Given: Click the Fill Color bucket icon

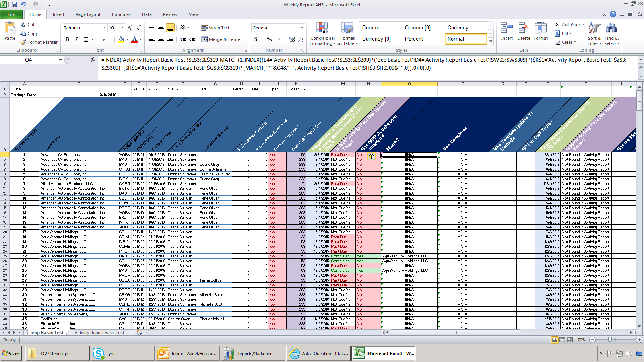Looking at the screenshot, I should (x=121, y=39).
